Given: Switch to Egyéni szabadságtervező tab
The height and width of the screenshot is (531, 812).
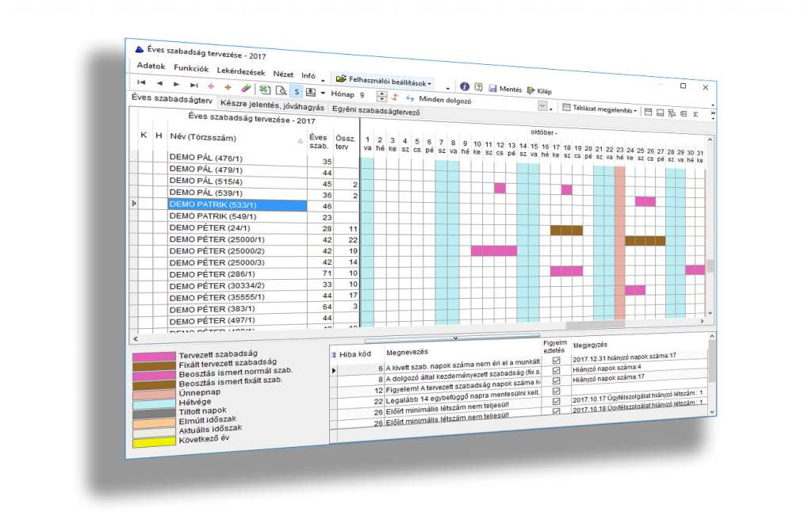Looking at the screenshot, I should click(x=376, y=110).
